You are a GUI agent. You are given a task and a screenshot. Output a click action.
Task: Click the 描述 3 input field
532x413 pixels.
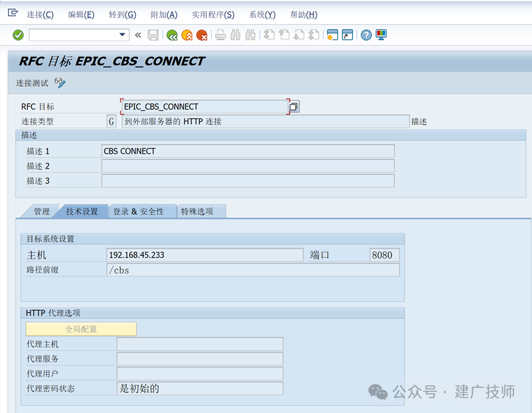(x=248, y=181)
